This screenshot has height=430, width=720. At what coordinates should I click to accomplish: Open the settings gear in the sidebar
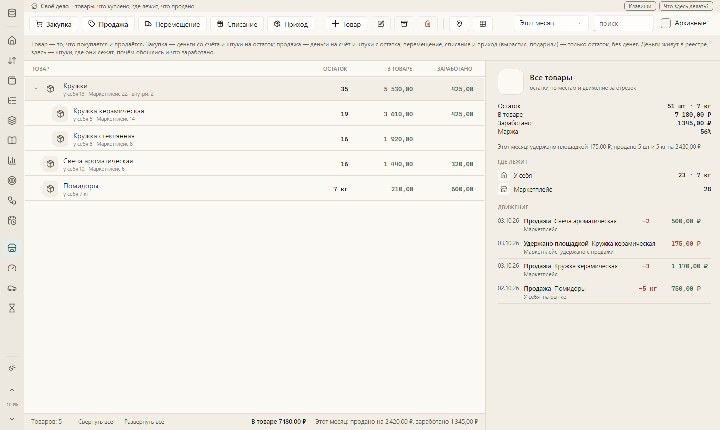point(12,368)
